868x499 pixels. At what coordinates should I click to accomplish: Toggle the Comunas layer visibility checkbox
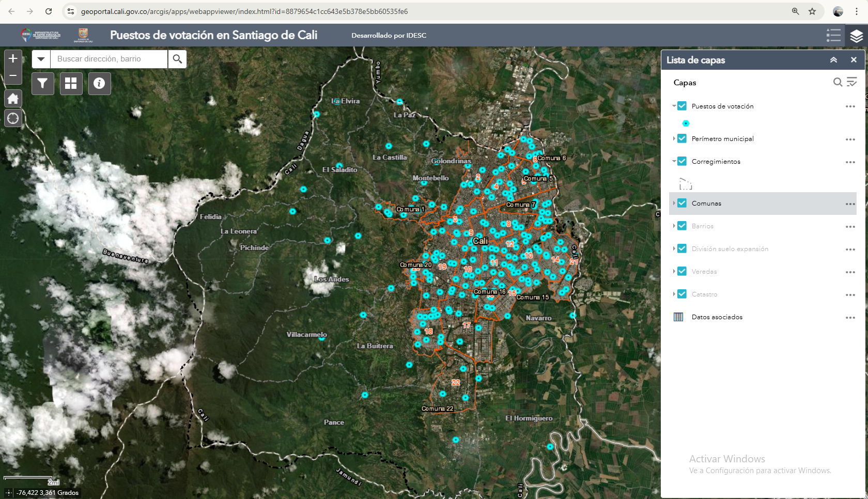pyautogui.click(x=682, y=203)
